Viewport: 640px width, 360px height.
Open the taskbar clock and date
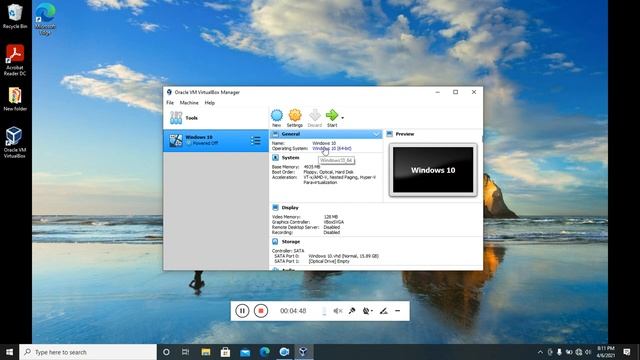(x=606, y=352)
